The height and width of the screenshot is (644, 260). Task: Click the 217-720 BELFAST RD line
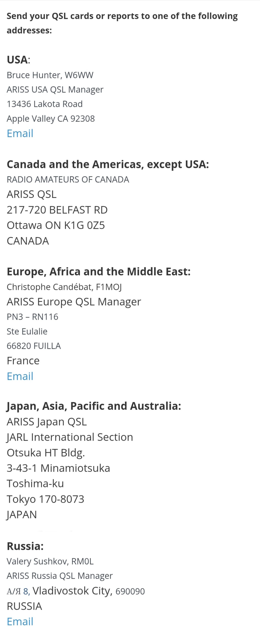point(57,210)
